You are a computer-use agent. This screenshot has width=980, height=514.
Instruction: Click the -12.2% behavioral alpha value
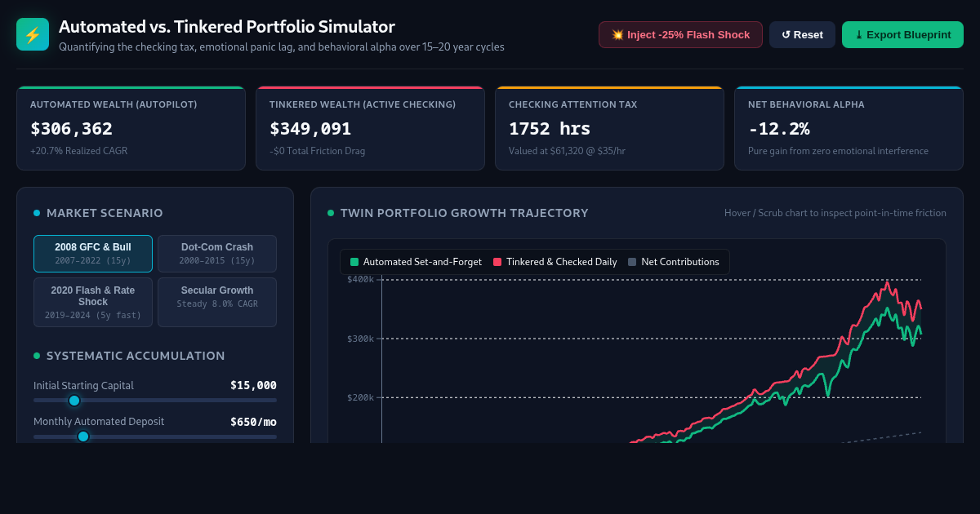pos(778,129)
